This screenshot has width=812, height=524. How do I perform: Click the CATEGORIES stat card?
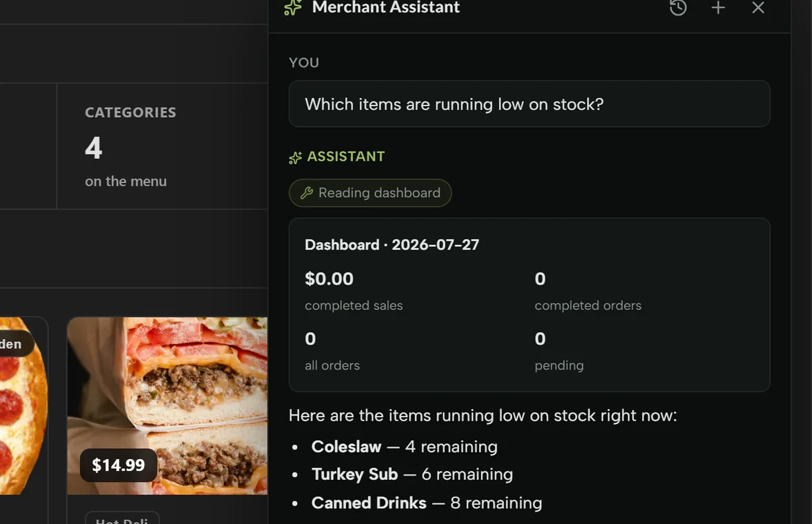pyautogui.click(x=162, y=147)
